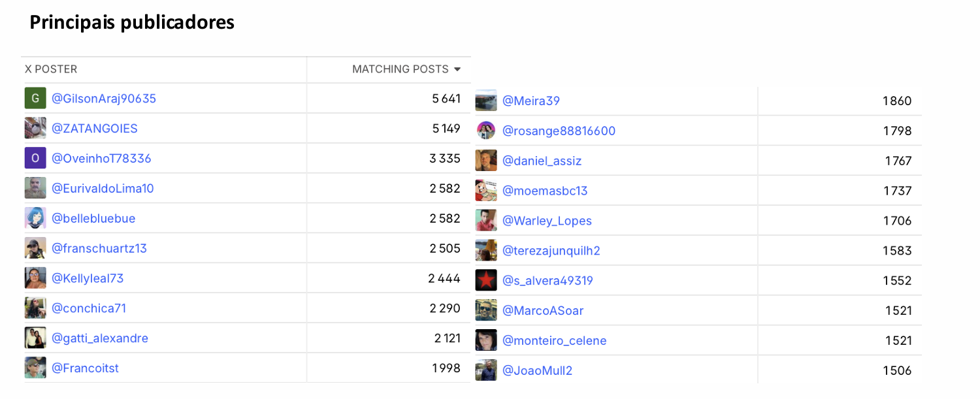980x399 pixels.
Task: Open the @daniel_assiz profile link
Action: point(542,161)
